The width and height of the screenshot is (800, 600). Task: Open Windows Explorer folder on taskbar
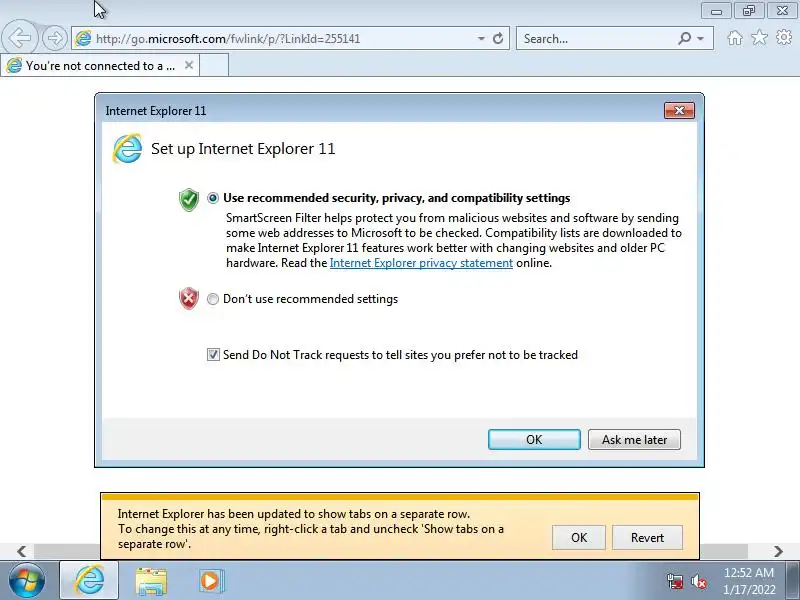pos(151,581)
